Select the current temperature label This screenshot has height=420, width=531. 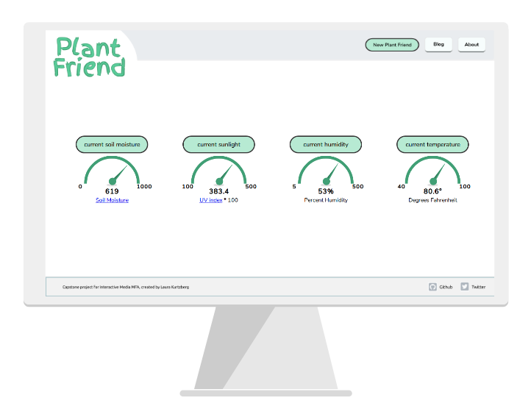pyautogui.click(x=432, y=145)
